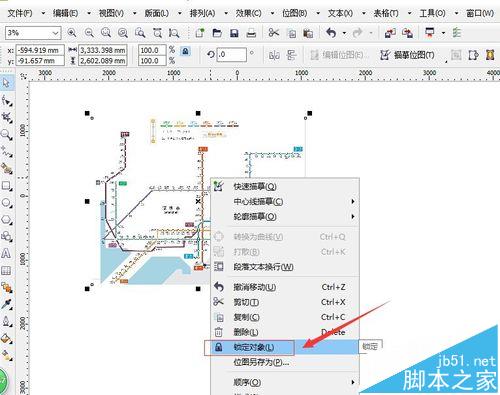Select the Zoom tool in toolbox
Screen dimensions: 500x395
(6, 134)
